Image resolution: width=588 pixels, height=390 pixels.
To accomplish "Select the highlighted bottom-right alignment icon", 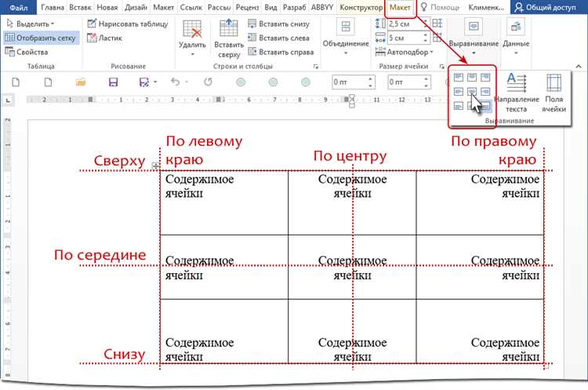I will pyautogui.click(x=485, y=106).
